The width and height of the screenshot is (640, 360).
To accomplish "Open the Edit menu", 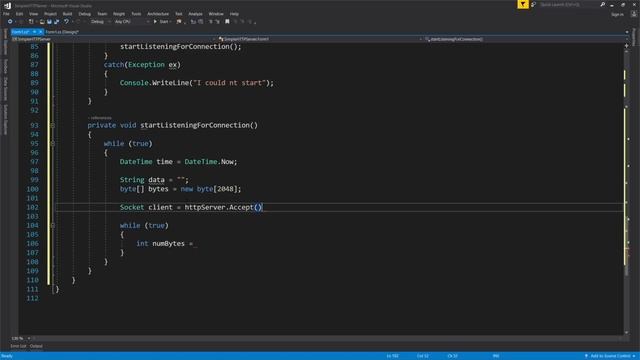I will click(19, 14).
